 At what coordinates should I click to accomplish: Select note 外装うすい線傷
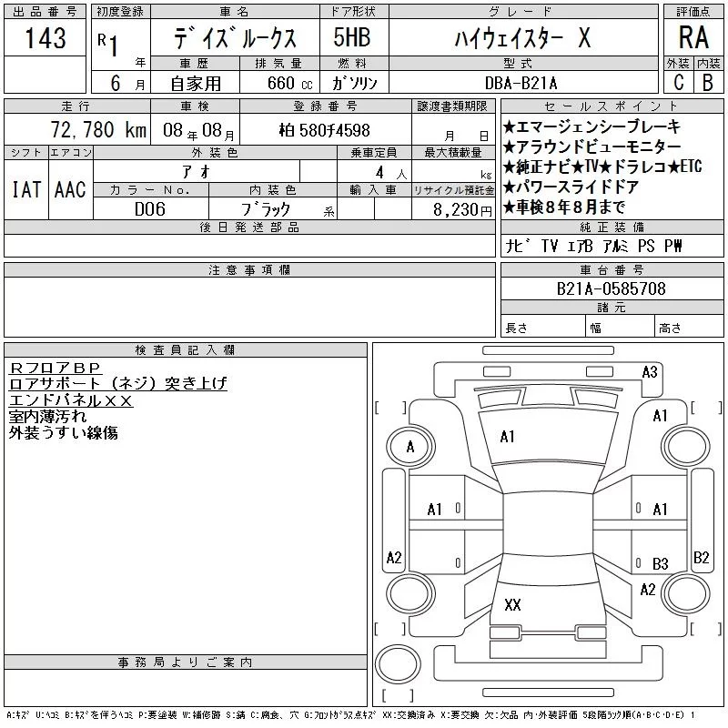coord(63,433)
